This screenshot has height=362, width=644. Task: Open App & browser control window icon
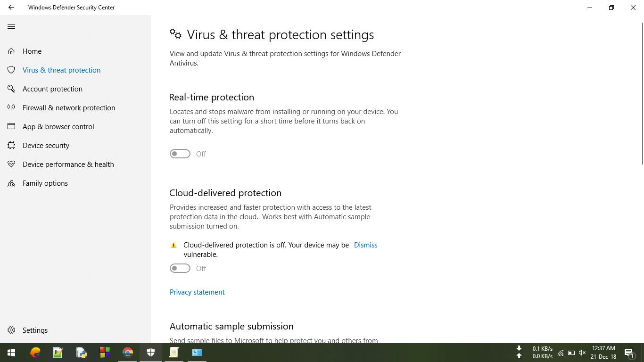(11, 126)
